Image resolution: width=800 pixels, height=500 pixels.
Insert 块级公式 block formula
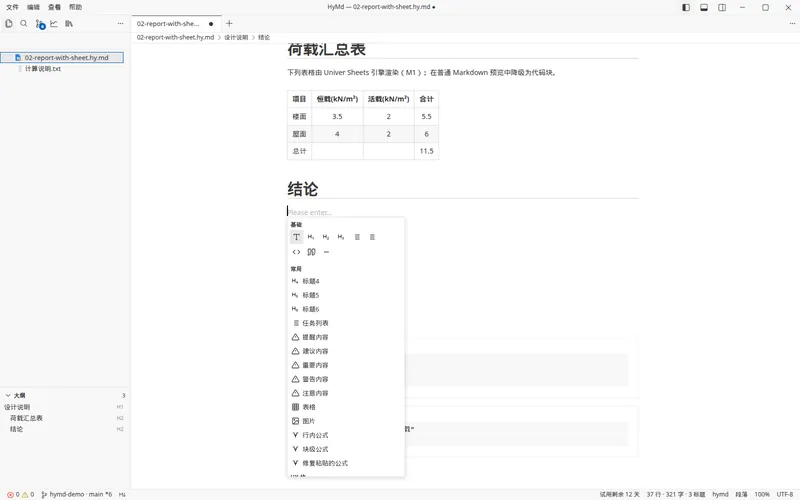point(346,449)
